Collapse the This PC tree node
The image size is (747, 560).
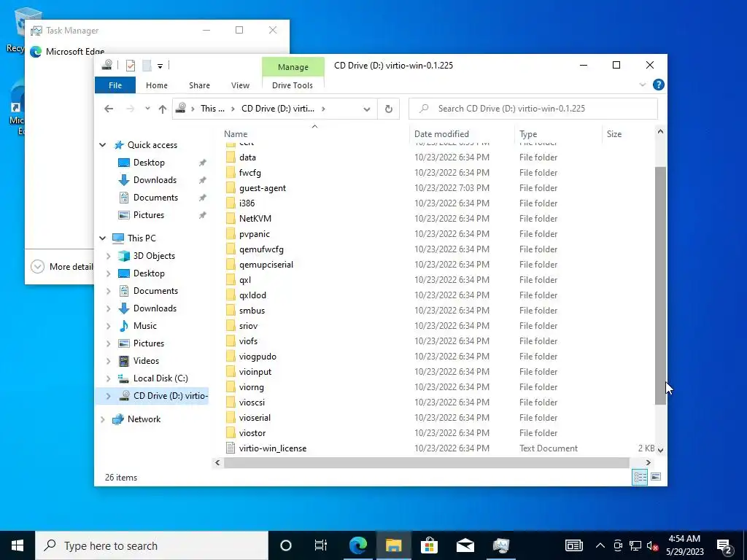click(102, 238)
